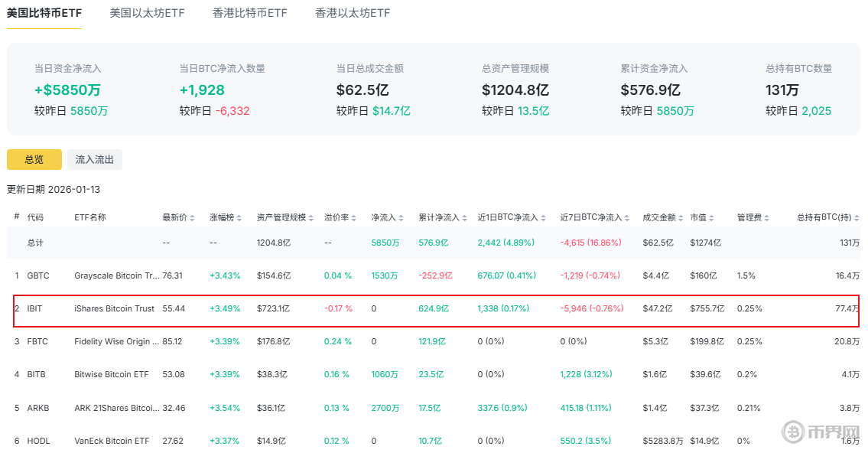Click the summary card's $576.9亿 cumulative inflow value

pos(651,90)
